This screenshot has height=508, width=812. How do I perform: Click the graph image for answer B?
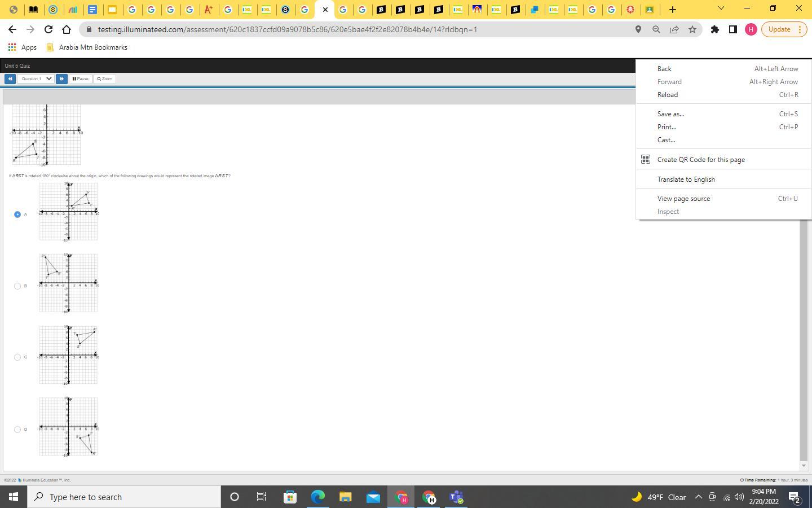pos(68,283)
